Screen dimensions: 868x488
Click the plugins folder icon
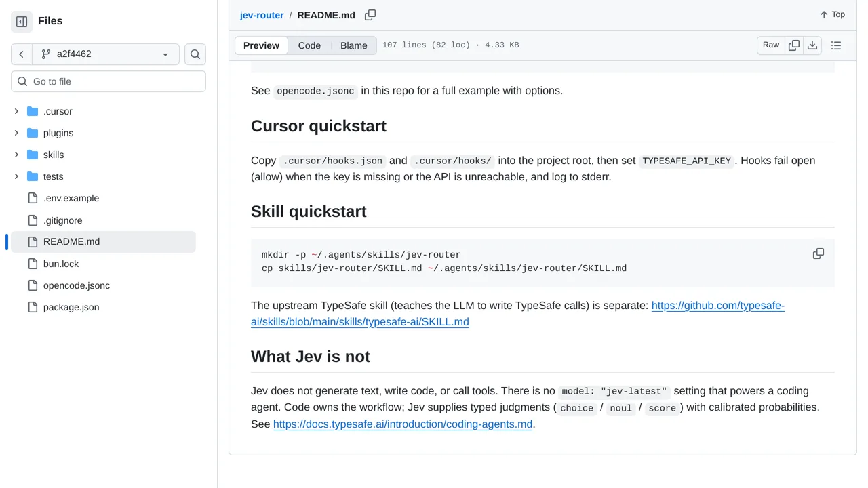(x=33, y=133)
